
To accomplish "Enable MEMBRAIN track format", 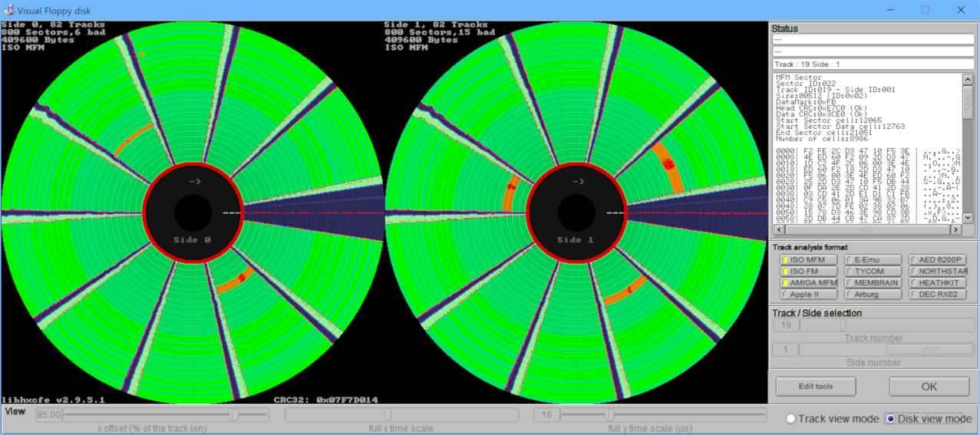I will (873, 282).
